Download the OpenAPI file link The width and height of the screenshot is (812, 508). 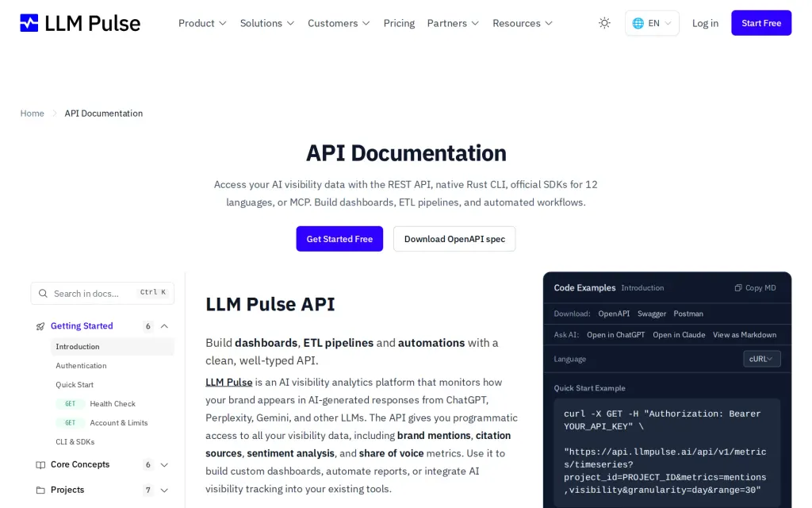[x=614, y=314]
